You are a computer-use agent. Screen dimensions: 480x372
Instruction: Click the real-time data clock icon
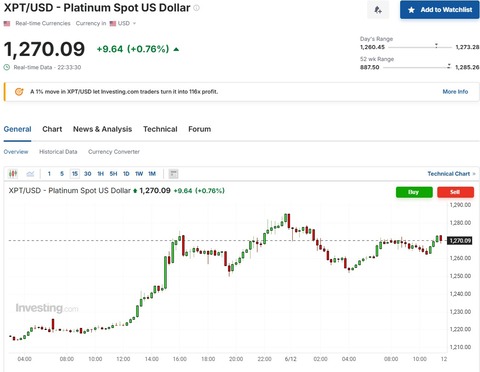[7, 67]
